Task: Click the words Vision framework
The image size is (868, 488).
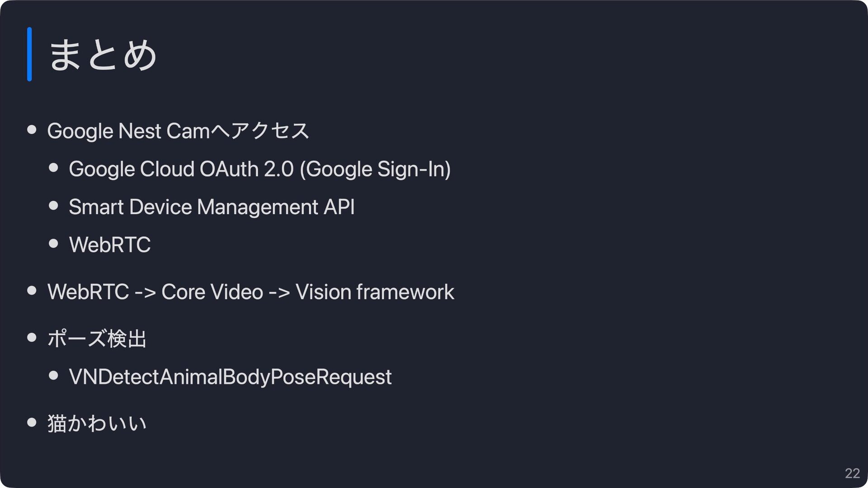Action: (375, 292)
